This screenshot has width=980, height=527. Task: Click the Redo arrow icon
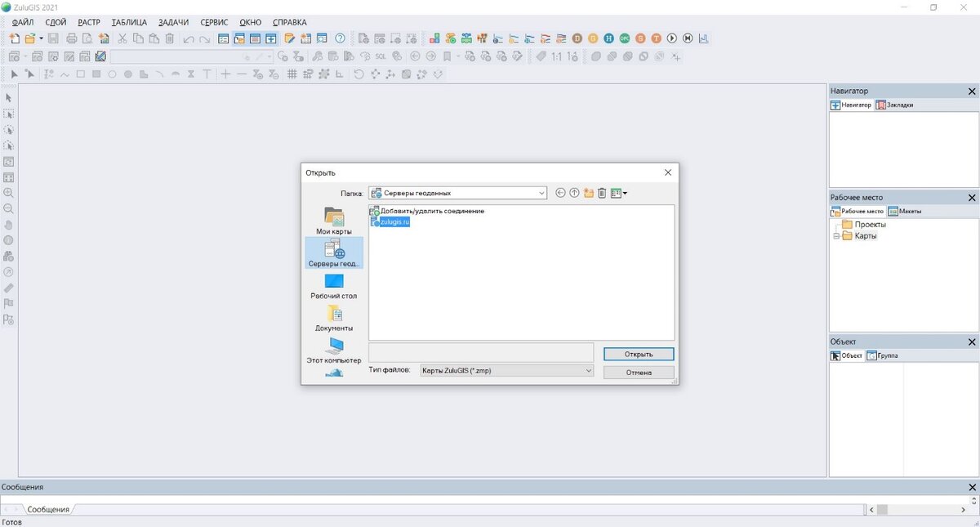point(205,39)
